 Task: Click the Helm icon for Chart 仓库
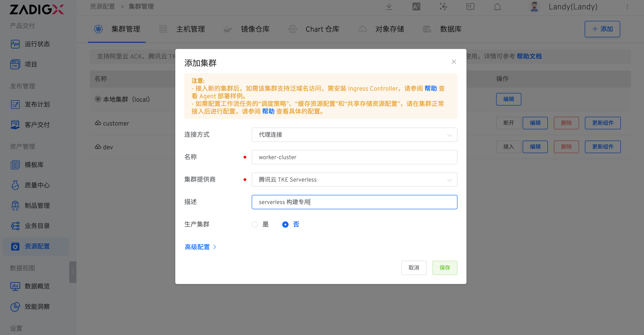pos(292,29)
